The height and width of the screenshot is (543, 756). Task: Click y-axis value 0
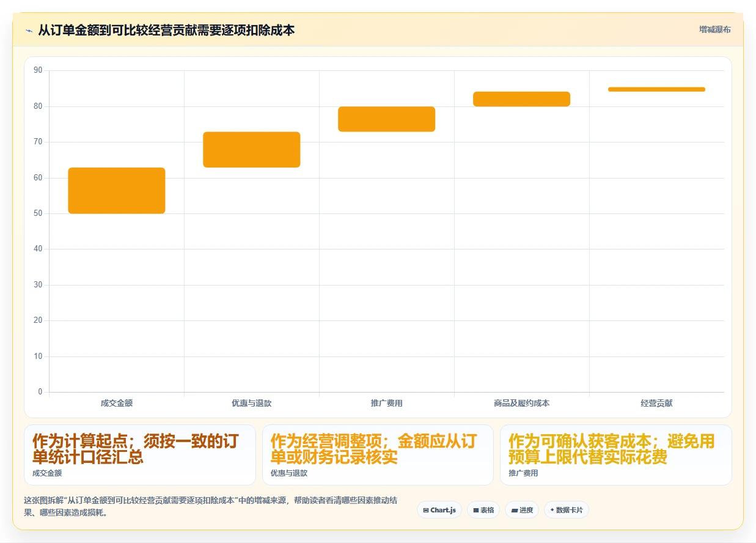tap(40, 392)
